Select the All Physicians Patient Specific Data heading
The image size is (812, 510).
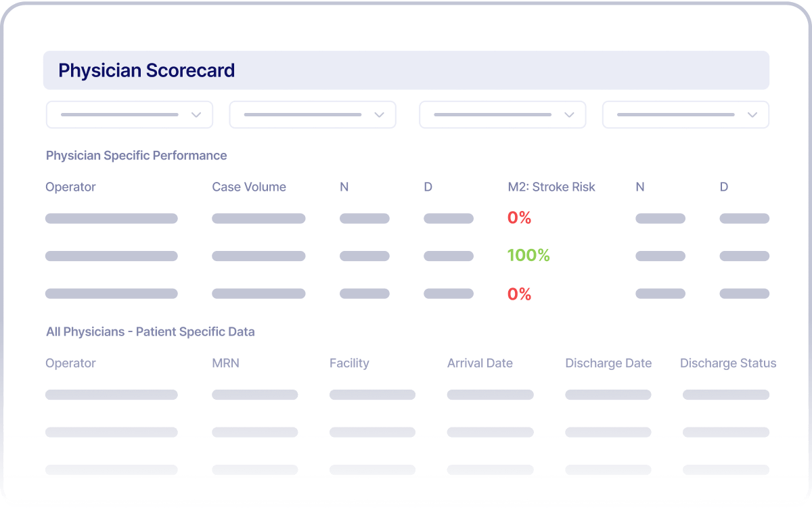click(150, 331)
